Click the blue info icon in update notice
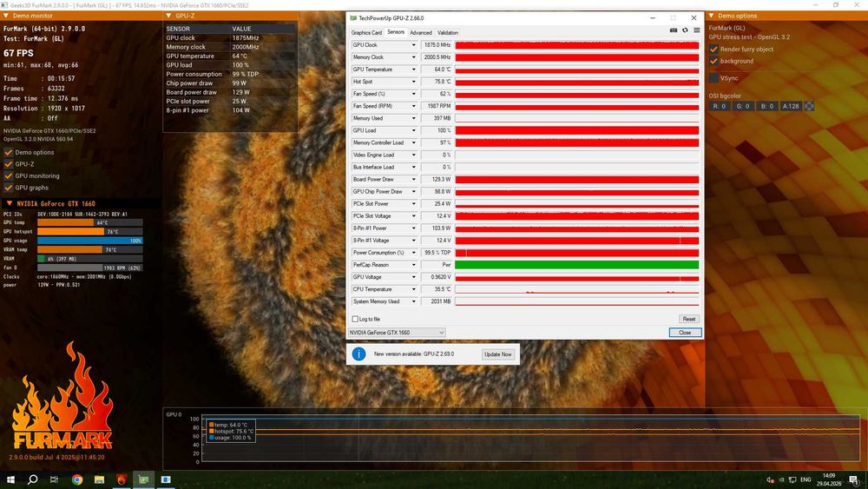 coord(358,354)
